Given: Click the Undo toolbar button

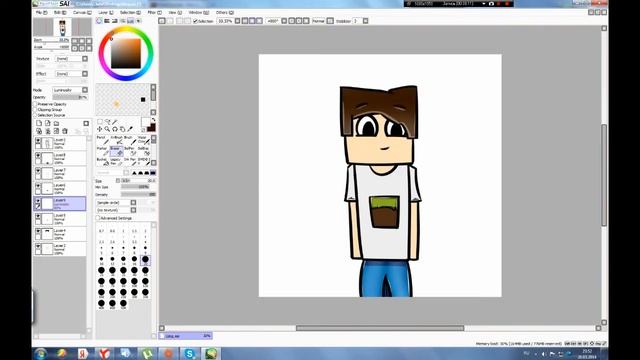Looking at the screenshot, I should pyautogui.click(x=162, y=21).
